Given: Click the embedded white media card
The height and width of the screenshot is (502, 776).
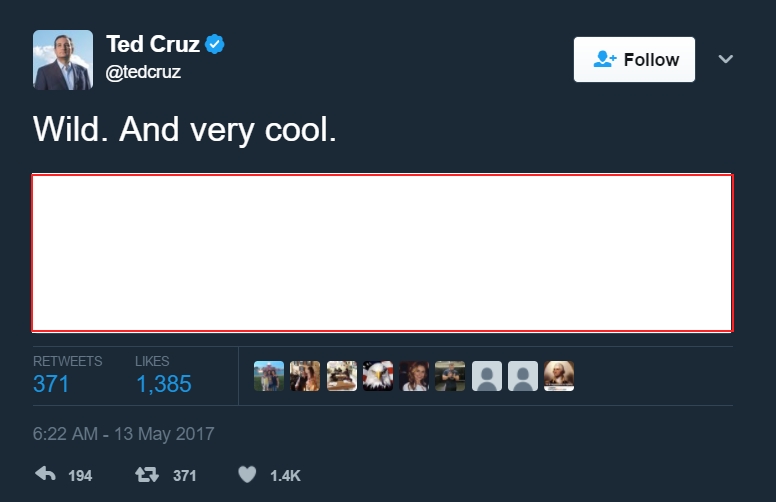Looking at the screenshot, I should pos(383,253).
